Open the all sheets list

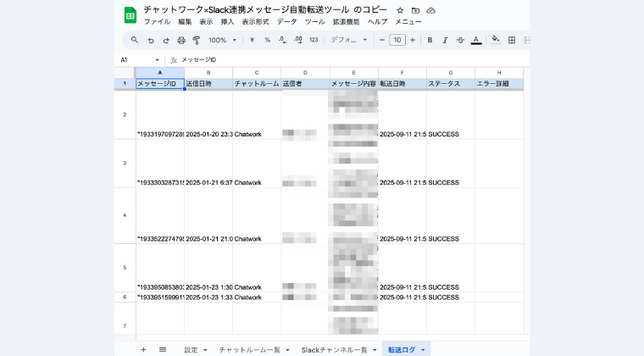163,350
